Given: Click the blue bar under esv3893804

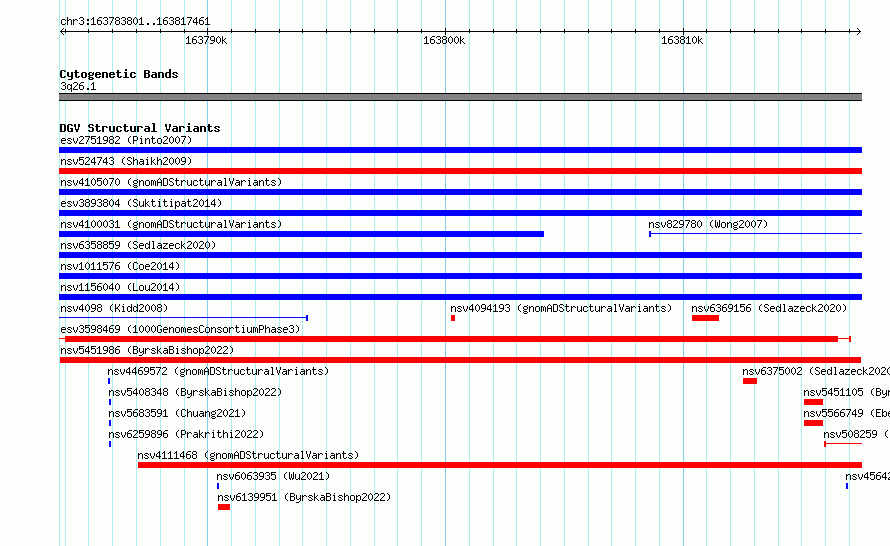Looking at the screenshot, I should [x=460, y=213].
